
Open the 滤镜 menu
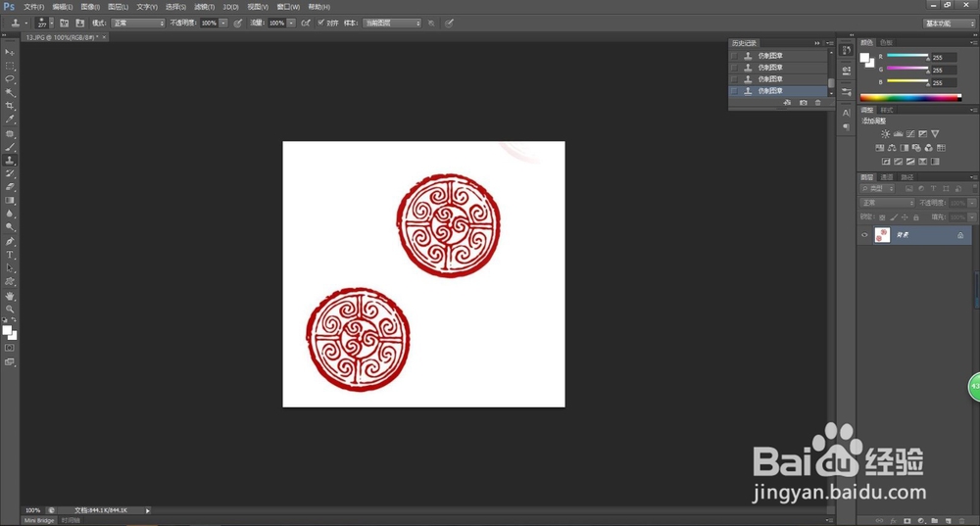pos(205,7)
